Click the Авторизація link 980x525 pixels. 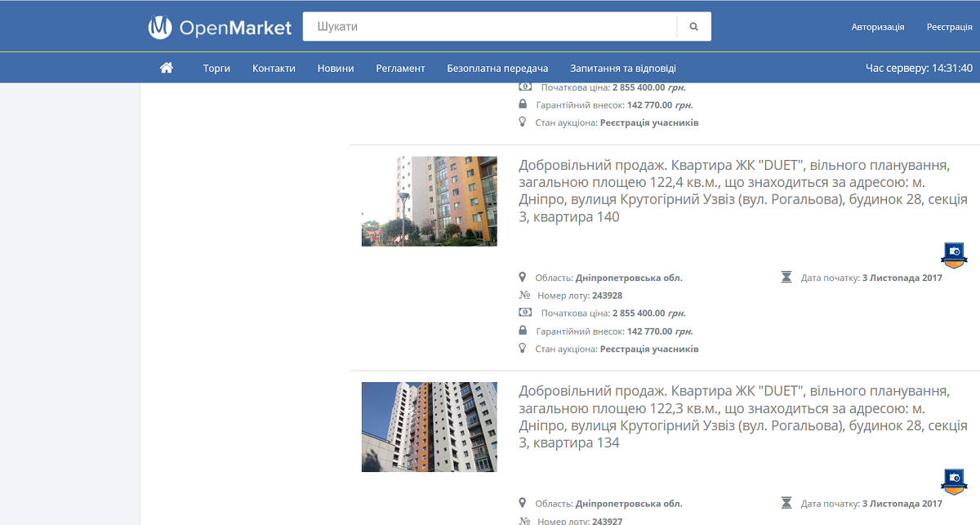(x=878, y=26)
